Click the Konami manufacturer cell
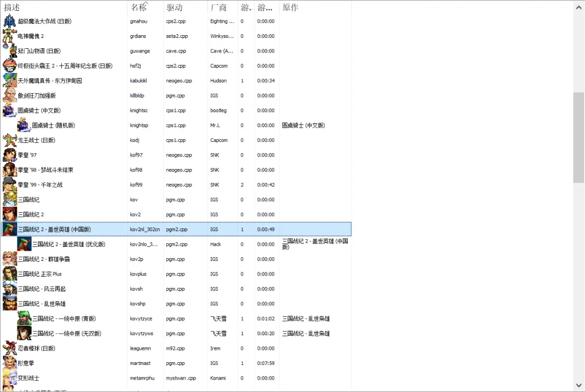 point(218,378)
